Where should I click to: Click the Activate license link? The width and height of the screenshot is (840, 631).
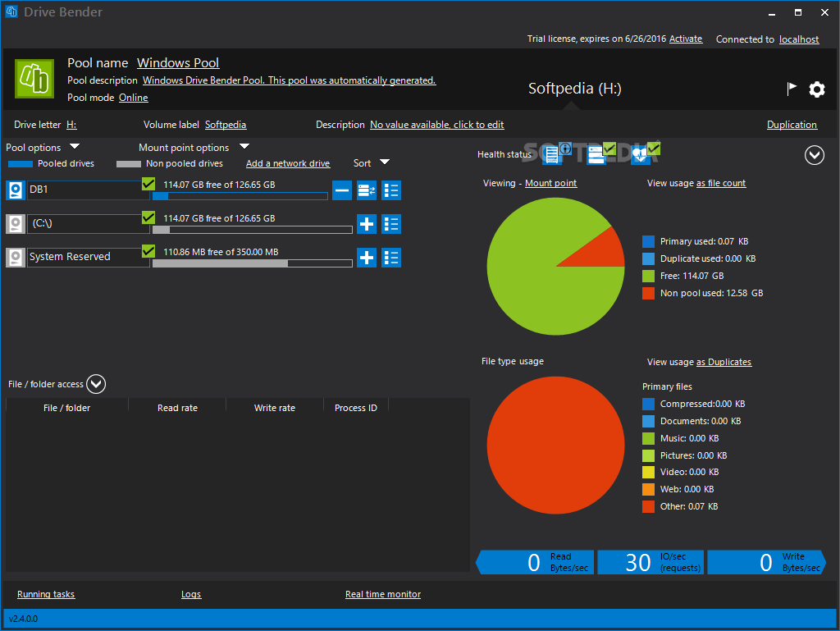(686, 39)
